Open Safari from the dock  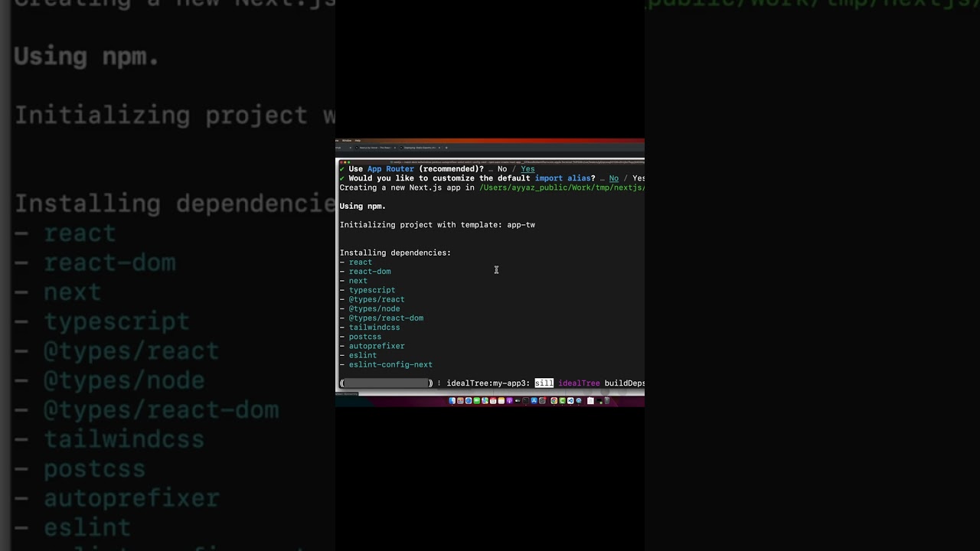point(469,400)
